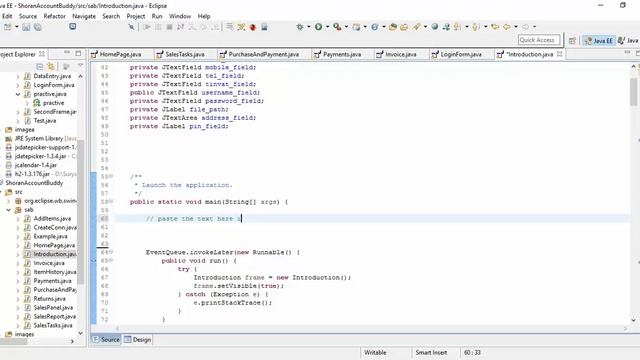Click the Back to previous edit location arrow
640x360 pixels.
(495, 27)
